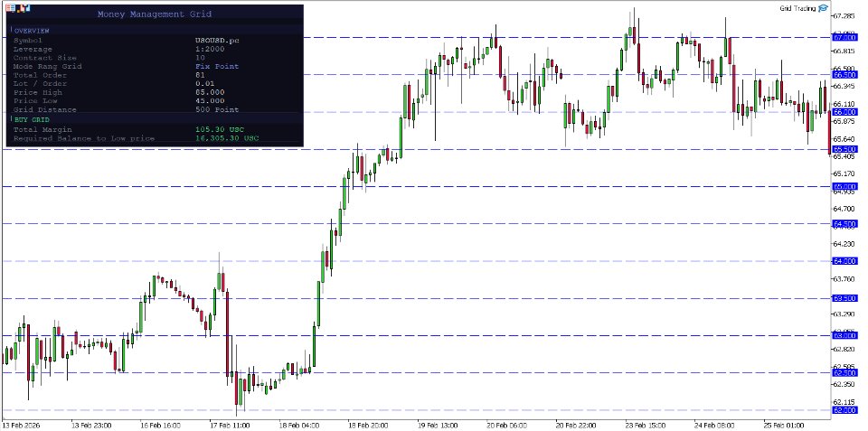The width and height of the screenshot is (868, 431).
Task: Click the Symbol value USOUSD.pc
Action: coord(218,41)
